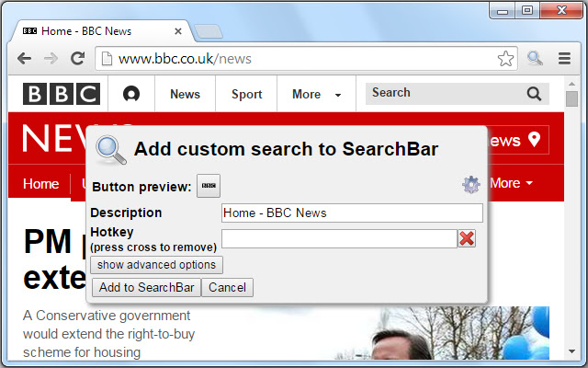
Task: Click the Conservative government article summary text
Action: pos(108,334)
